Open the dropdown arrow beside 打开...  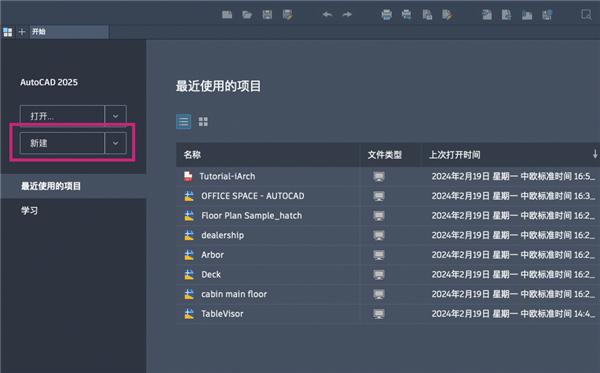(115, 116)
